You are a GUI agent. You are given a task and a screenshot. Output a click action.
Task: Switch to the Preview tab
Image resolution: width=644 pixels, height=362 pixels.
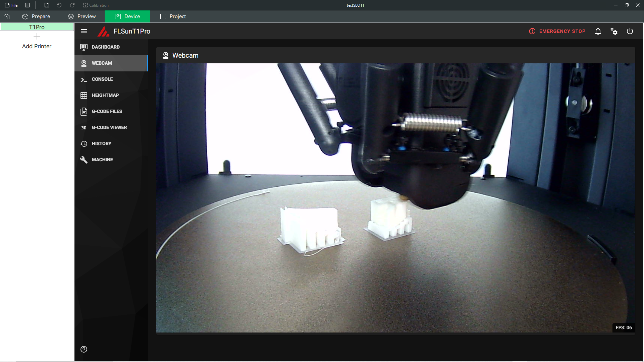pos(82,16)
